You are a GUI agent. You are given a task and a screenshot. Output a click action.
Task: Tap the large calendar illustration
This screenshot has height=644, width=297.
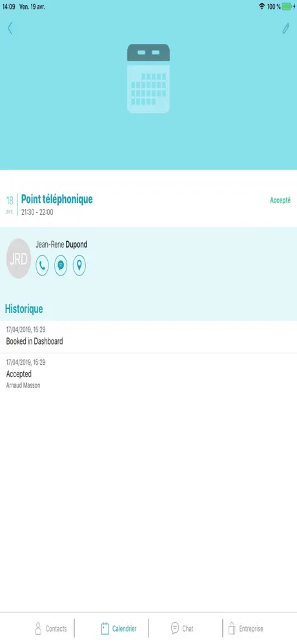pos(148,78)
